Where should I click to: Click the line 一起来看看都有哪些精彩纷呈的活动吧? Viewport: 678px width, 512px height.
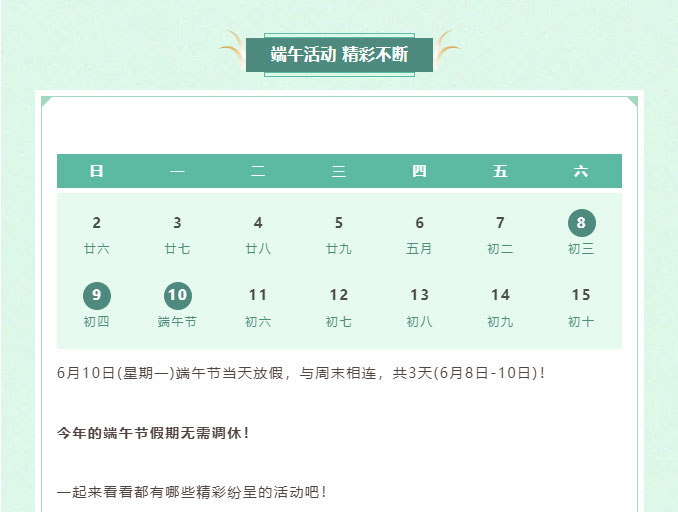(192, 492)
